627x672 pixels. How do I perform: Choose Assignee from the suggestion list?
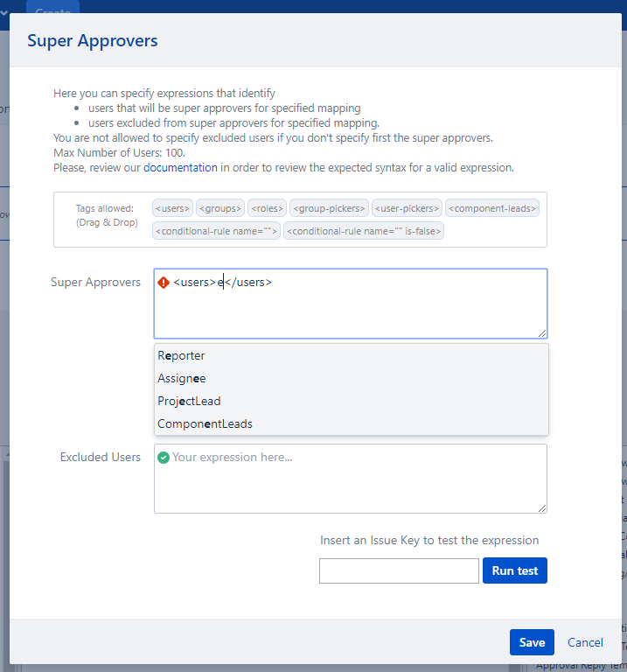click(x=182, y=379)
